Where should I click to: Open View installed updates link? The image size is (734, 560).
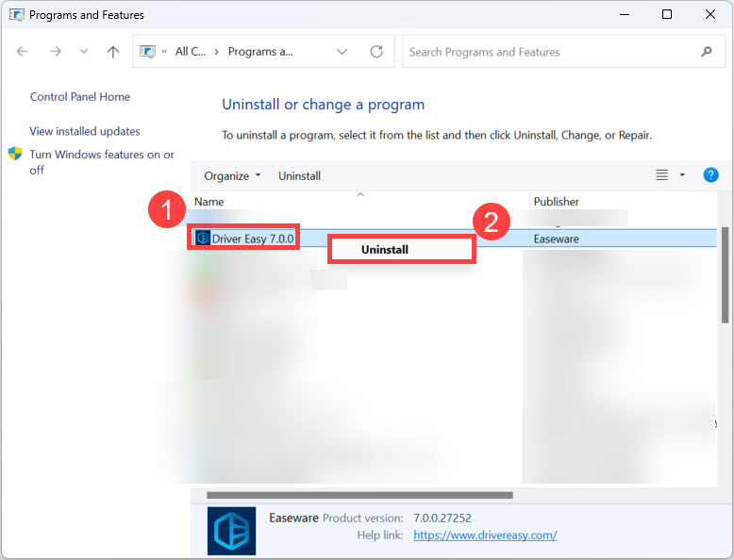(x=85, y=131)
